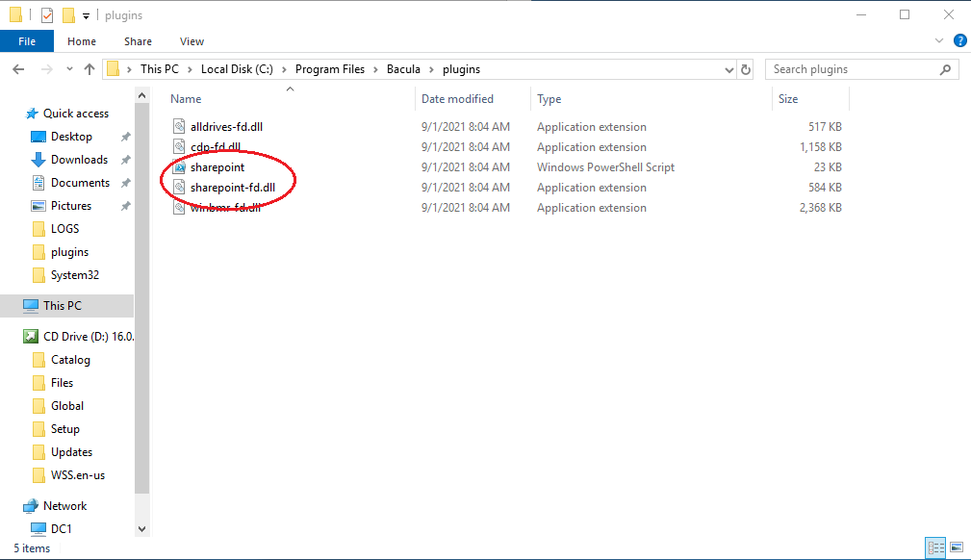Switch to Details view icon
971x560 pixels.
coord(935,547)
